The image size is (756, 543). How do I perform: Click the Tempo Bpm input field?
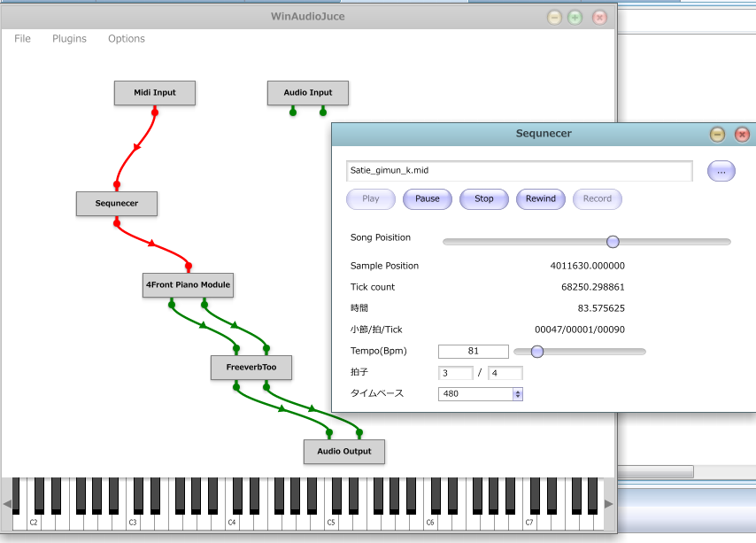point(474,352)
